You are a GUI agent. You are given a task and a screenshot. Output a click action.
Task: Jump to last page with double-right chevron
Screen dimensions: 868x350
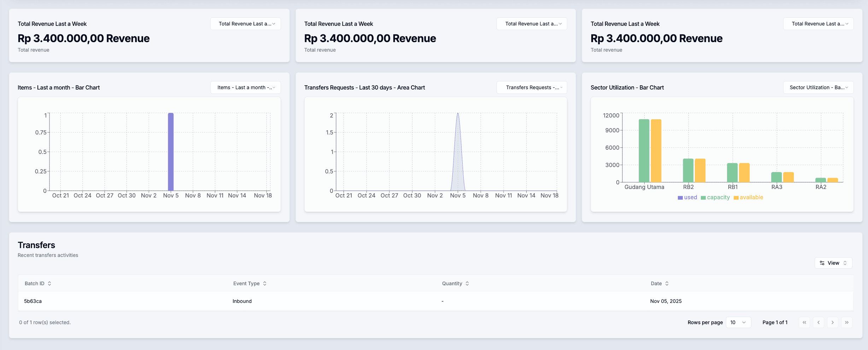point(847,322)
